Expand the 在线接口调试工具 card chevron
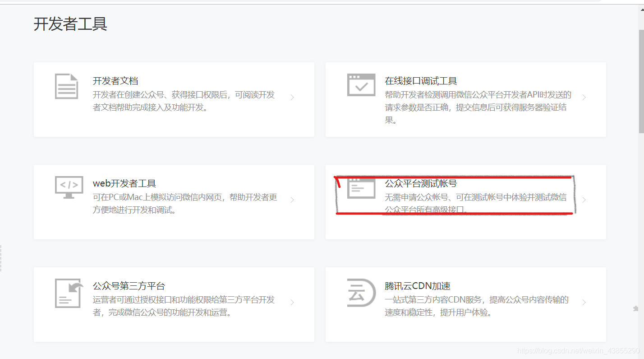This screenshot has width=644, height=359. pos(584,97)
